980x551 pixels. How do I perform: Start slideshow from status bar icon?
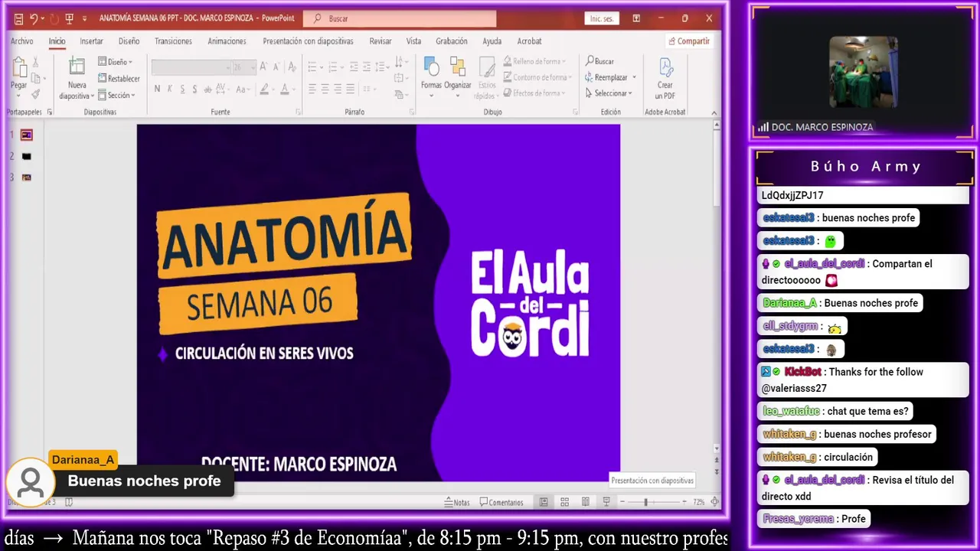pyautogui.click(x=606, y=502)
